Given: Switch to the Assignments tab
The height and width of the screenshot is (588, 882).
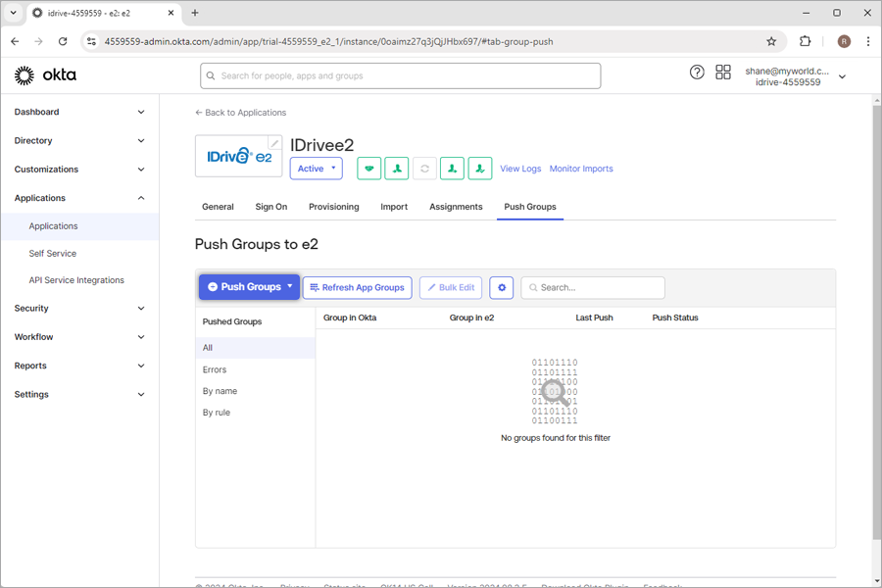Looking at the screenshot, I should click(456, 207).
